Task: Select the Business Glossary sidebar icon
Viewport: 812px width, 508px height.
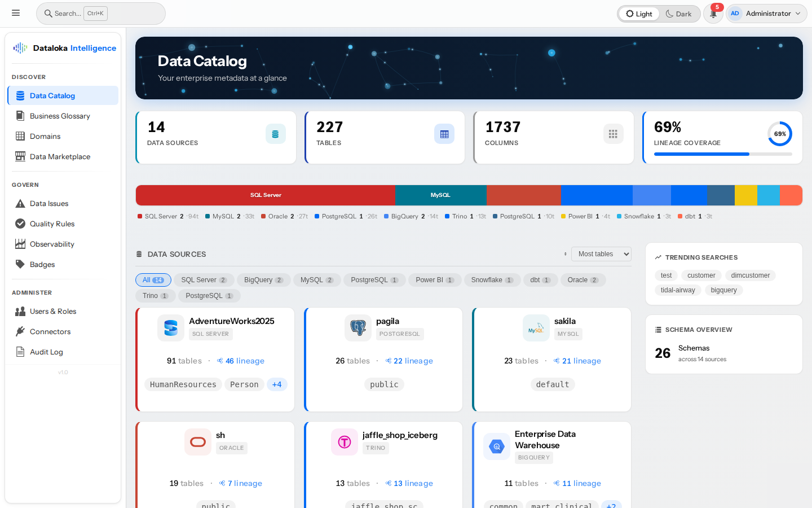Action: click(x=20, y=116)
